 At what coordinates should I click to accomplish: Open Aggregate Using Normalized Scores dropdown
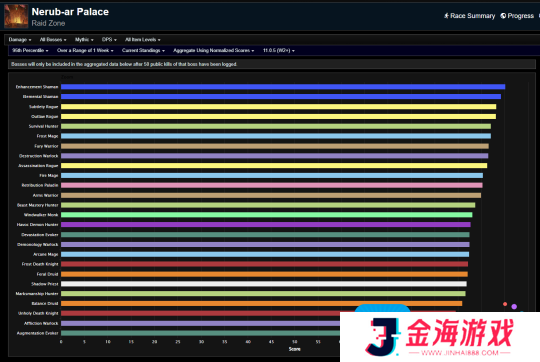click(214, 50)
